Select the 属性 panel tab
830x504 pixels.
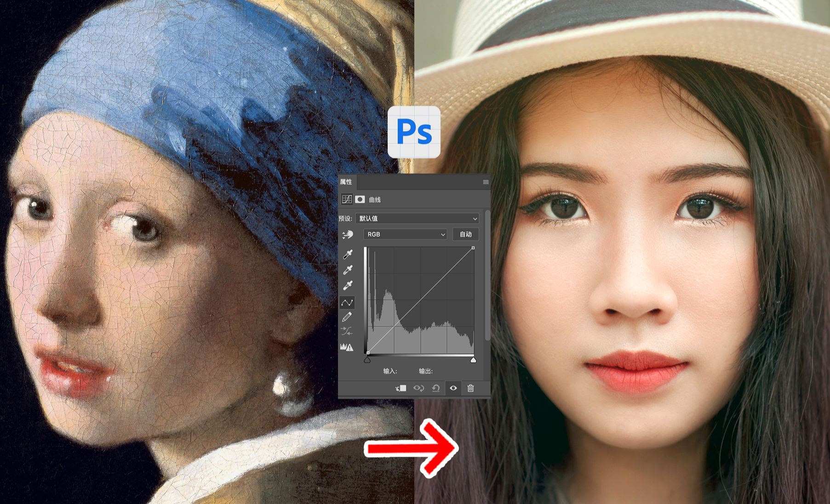coord(346,182)
